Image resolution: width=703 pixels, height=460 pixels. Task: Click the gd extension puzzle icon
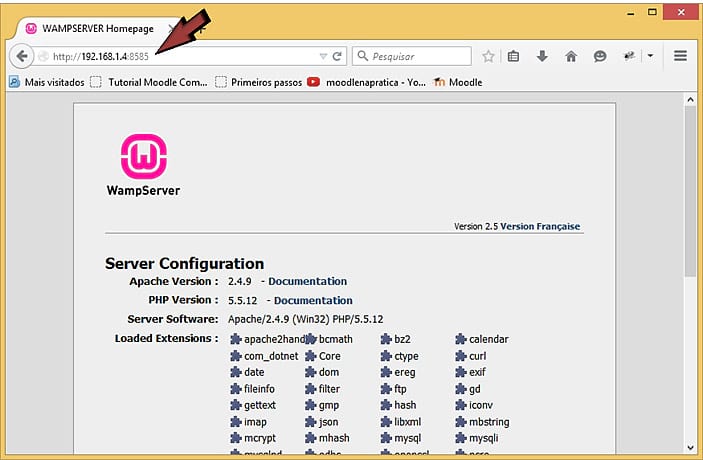click(461, 389)
